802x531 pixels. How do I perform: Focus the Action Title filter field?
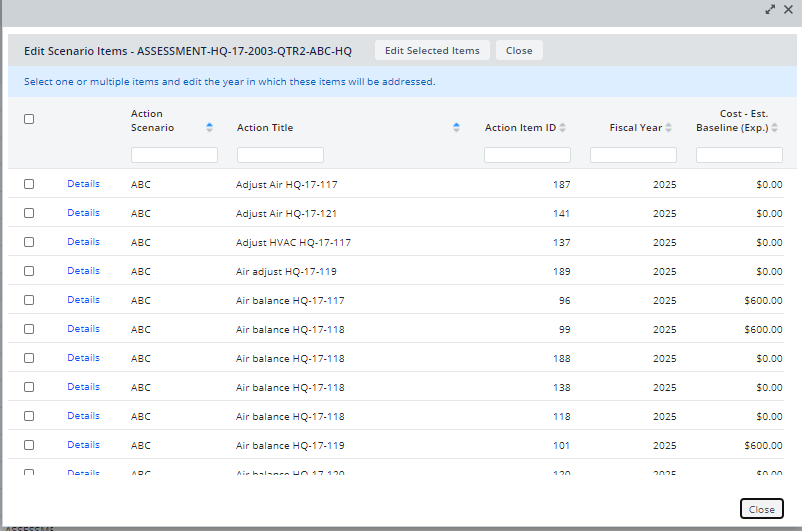[280, 155]
